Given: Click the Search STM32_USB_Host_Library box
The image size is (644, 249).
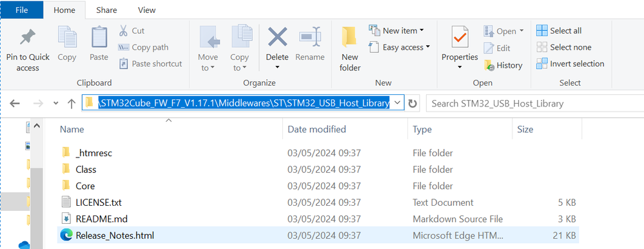Looking at the screenshot, I should tap(535, 104).
